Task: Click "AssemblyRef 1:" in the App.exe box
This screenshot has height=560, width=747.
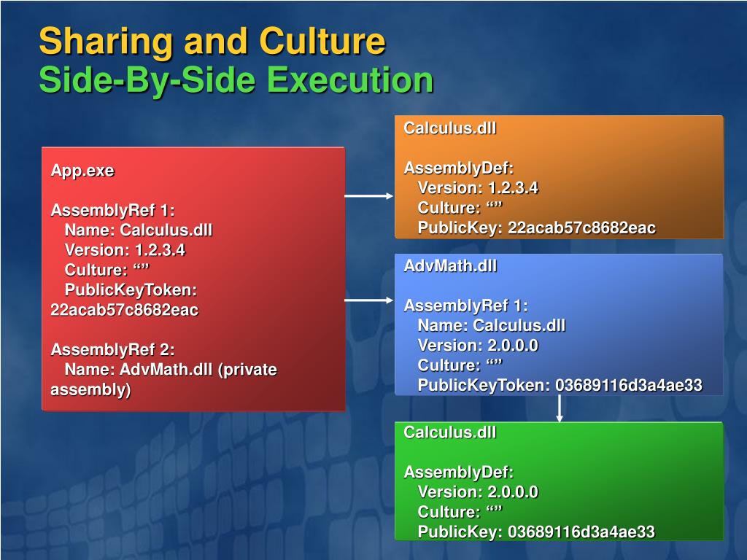Action: point(113,210)
